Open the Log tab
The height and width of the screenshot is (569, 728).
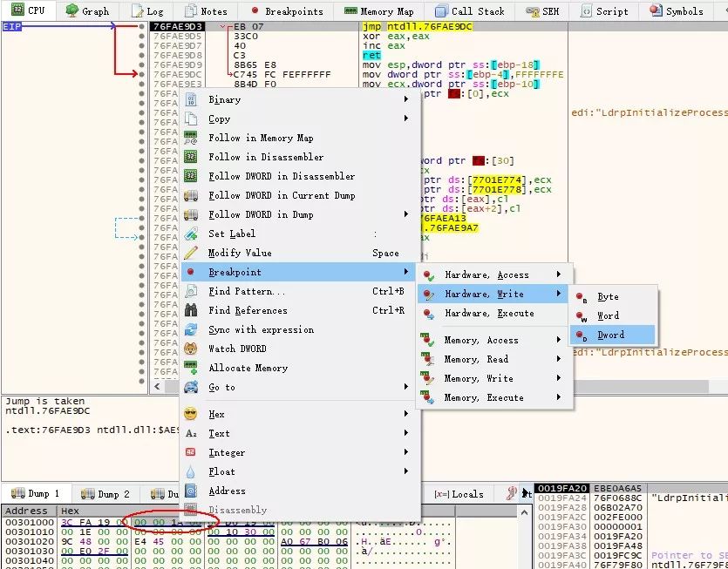click(147, 10)
